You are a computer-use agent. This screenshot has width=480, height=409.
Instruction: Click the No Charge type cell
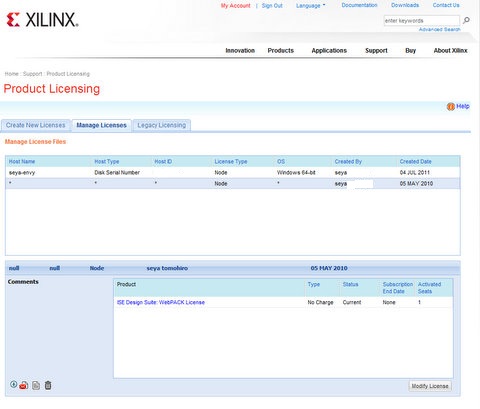[320, 302]
